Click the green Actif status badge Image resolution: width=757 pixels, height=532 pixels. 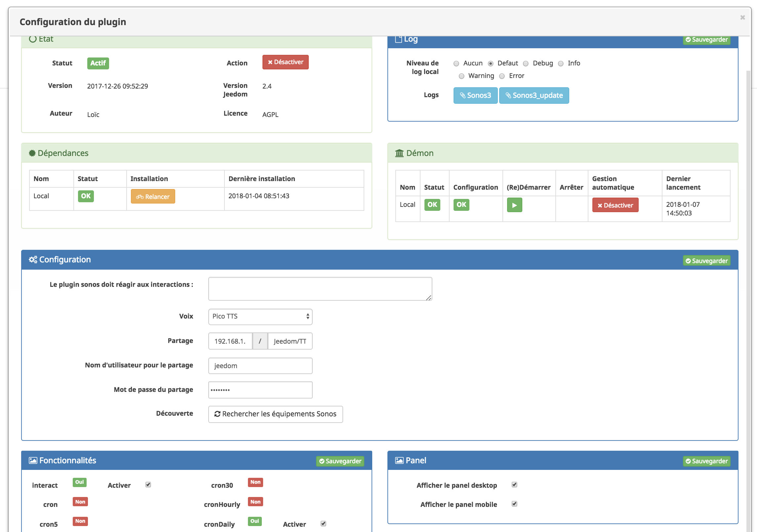(98, 63)
